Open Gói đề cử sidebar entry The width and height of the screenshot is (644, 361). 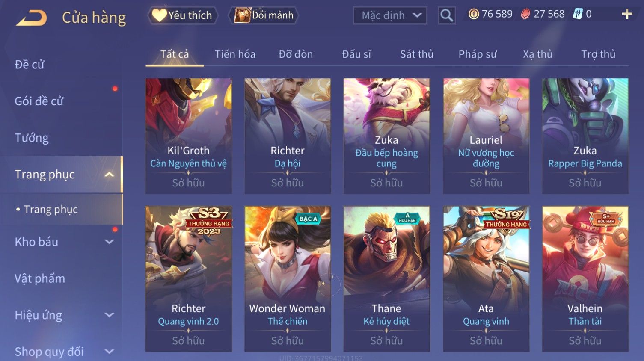(39, 101)
